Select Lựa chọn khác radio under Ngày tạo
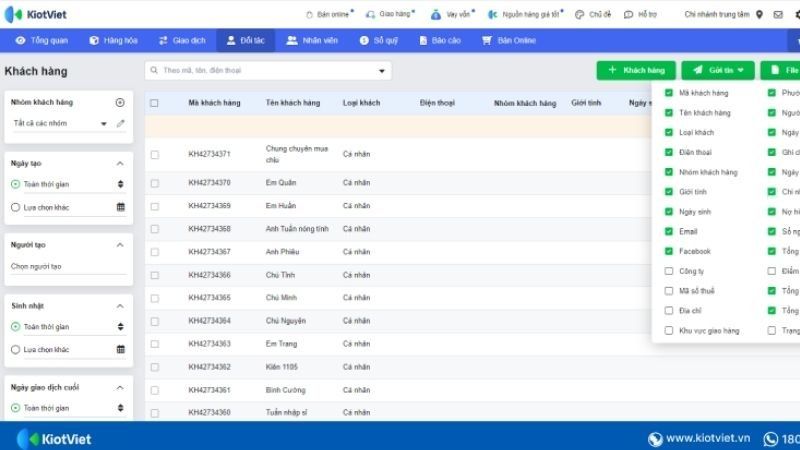 pos(15,207)
